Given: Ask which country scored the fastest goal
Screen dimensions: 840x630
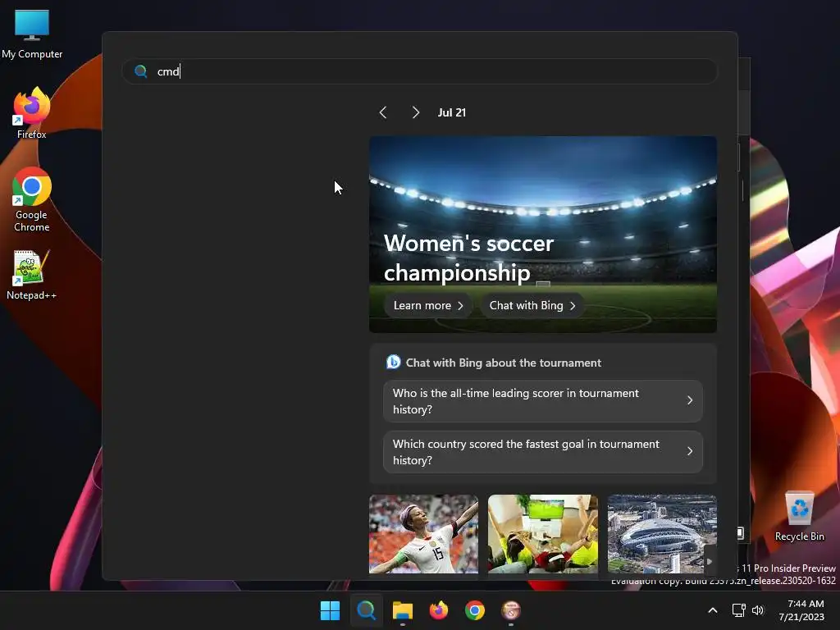Looking at the screenshot, I should click(543, 452).
